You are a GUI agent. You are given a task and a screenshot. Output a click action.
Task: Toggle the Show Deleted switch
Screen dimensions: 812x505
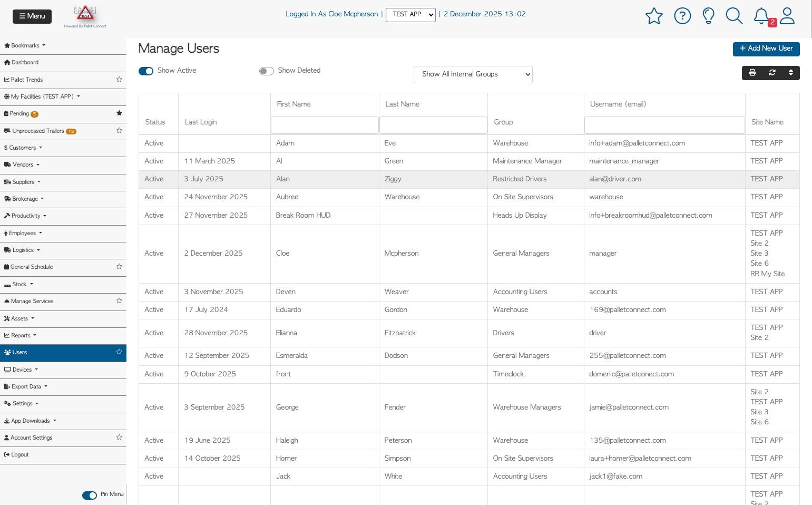[x=267, y=71]
